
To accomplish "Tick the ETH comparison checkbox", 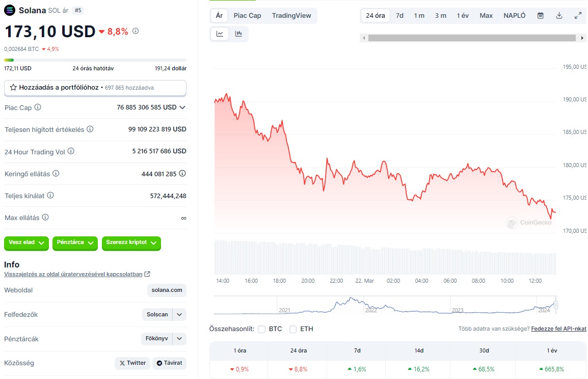I will point(293,329).
